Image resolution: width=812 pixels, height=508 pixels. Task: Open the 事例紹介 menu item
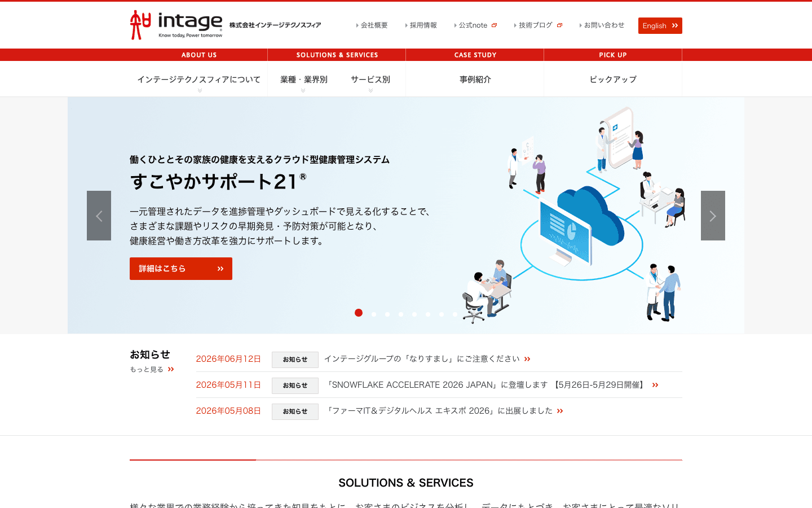click(x=475, y=80)
